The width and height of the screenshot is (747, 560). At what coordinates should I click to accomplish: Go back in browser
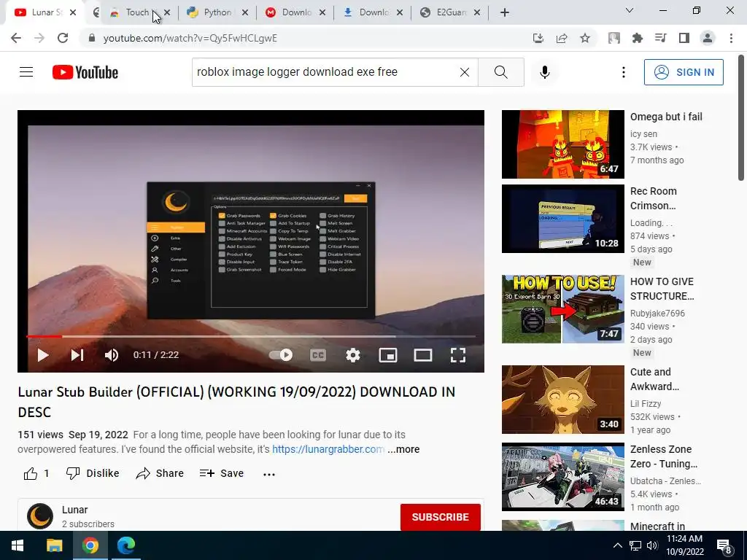pos(16,38)
